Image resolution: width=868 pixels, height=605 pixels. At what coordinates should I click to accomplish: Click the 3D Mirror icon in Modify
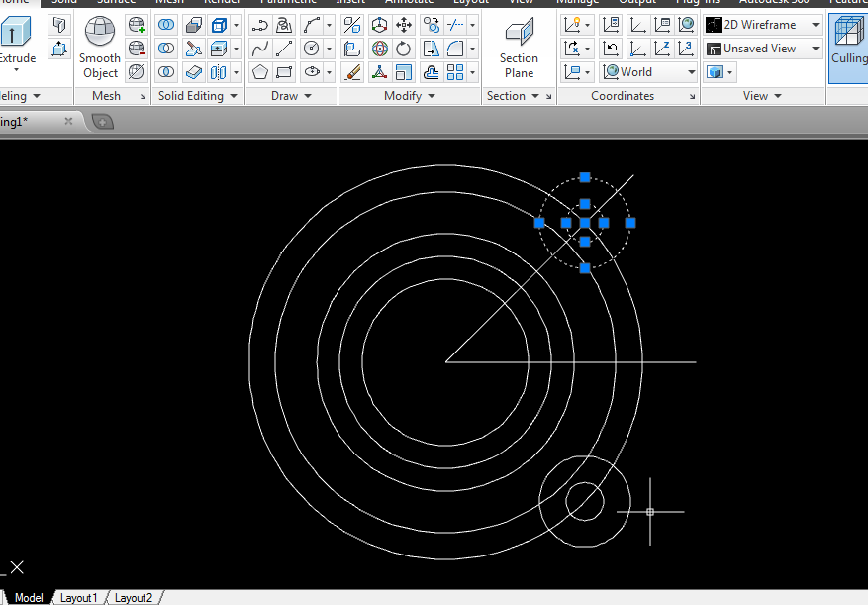(x=352, y=25)
